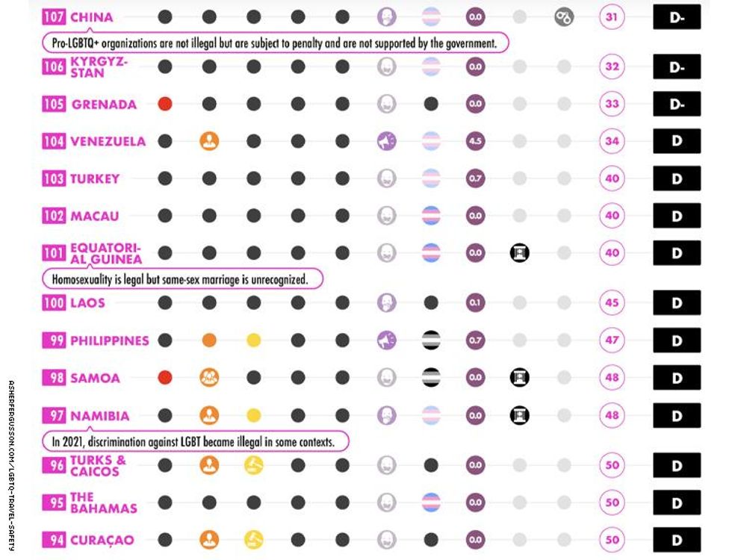Click the asherfergusson.com vertical source link
The image size is (732, 560).
[11, 464]
